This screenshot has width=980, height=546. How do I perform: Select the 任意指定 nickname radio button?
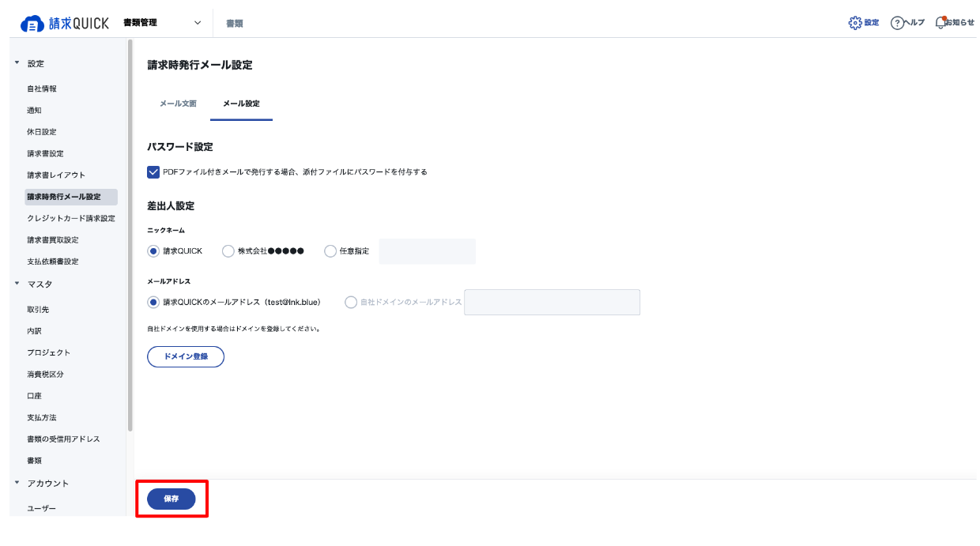[x=330, y=251]
